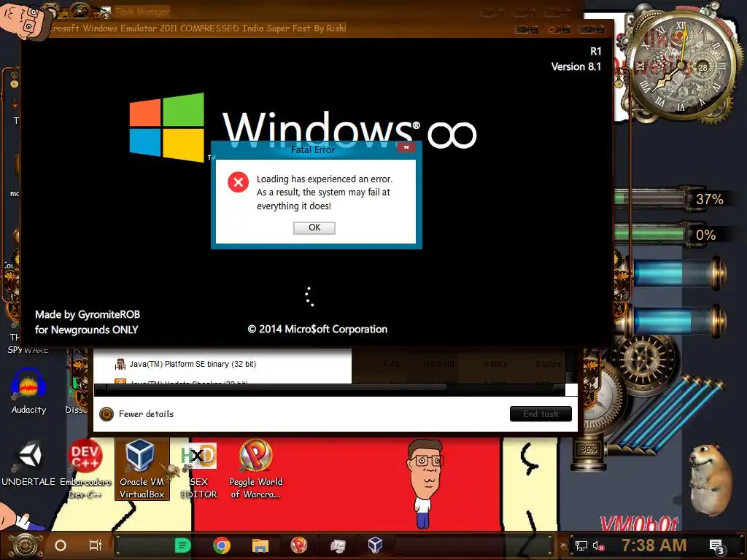The image size is (747, 560).
Task: Open the UNDERTALE desktop shortcut
Action: click(x=28, y=464)
